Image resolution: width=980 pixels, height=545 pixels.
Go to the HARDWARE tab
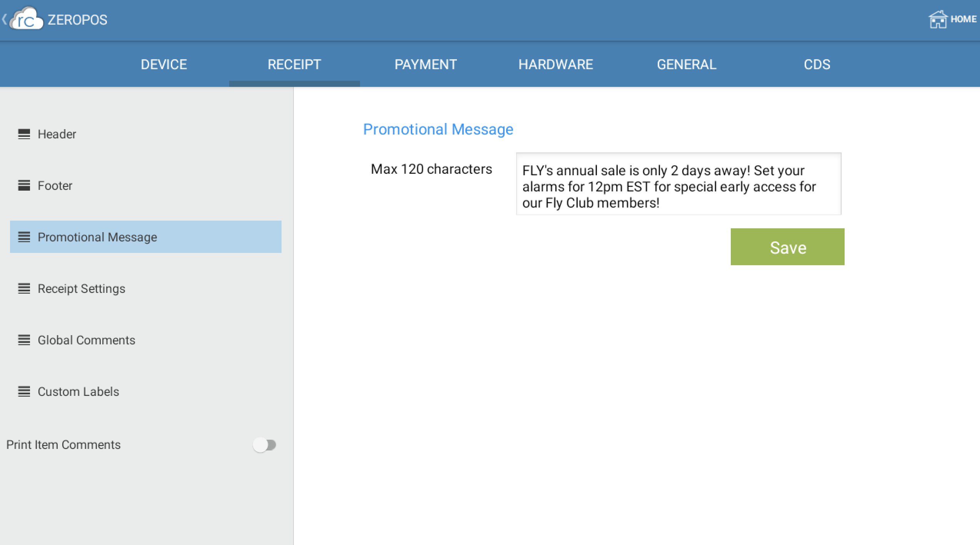click(x=556, y=64)
